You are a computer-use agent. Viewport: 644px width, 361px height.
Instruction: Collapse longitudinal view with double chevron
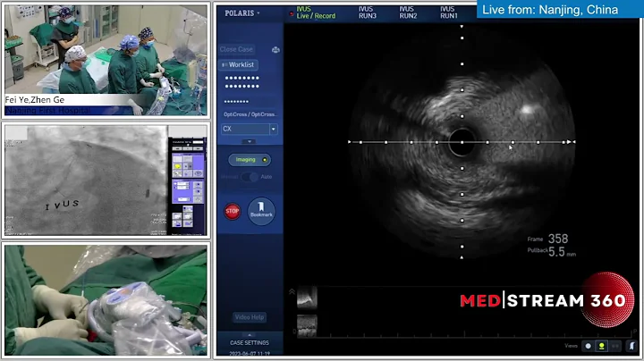(292, 291)
